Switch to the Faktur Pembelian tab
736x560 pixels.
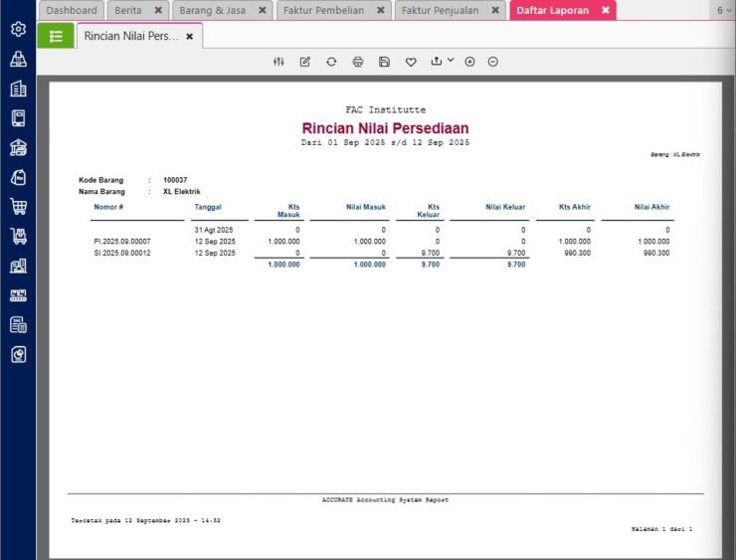322,10
